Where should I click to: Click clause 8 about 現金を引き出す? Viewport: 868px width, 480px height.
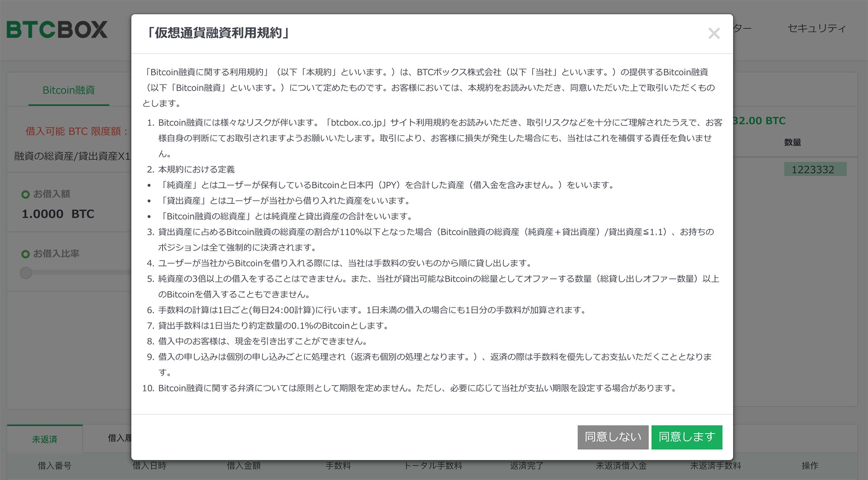(263, 341)
